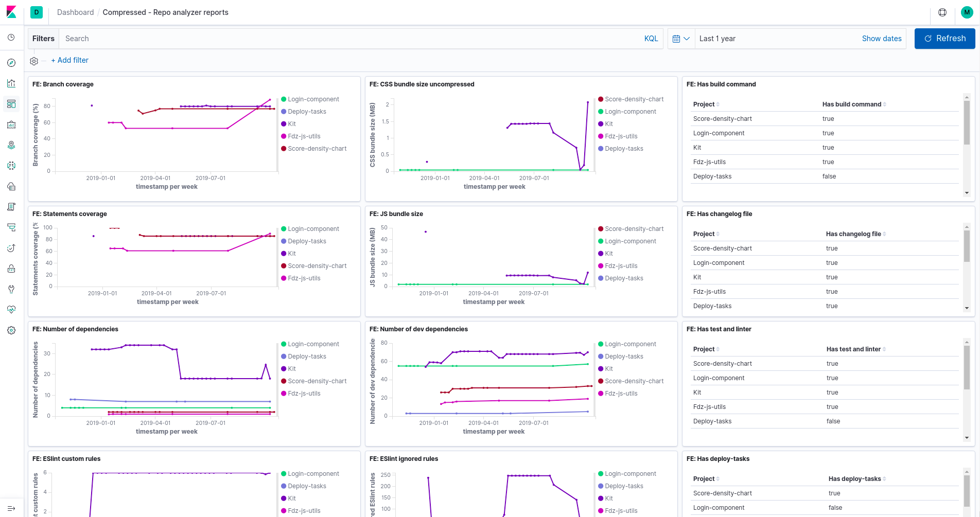The image size is (980, 517).
Task: Open Management gear icon in sidebar
Action: point(11,330)
